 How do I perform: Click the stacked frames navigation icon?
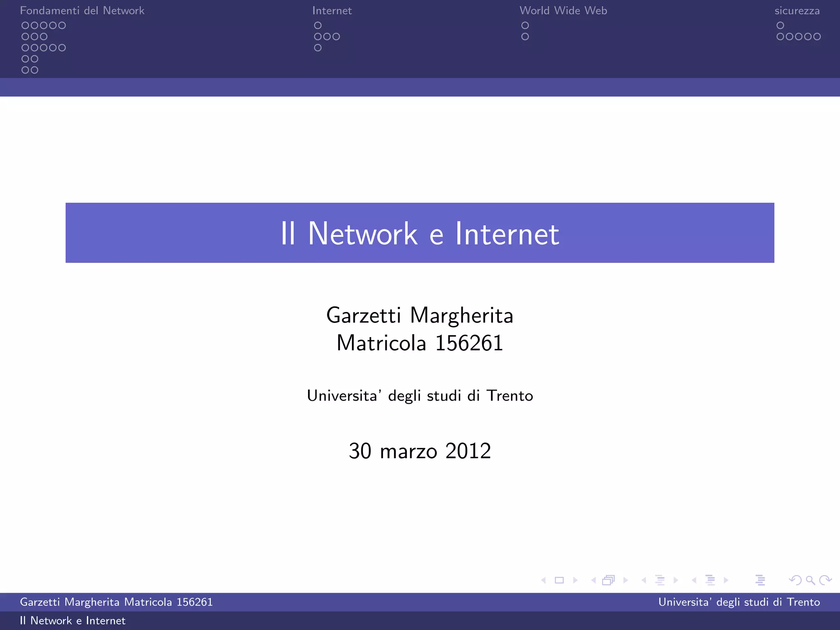pos(609,580)
